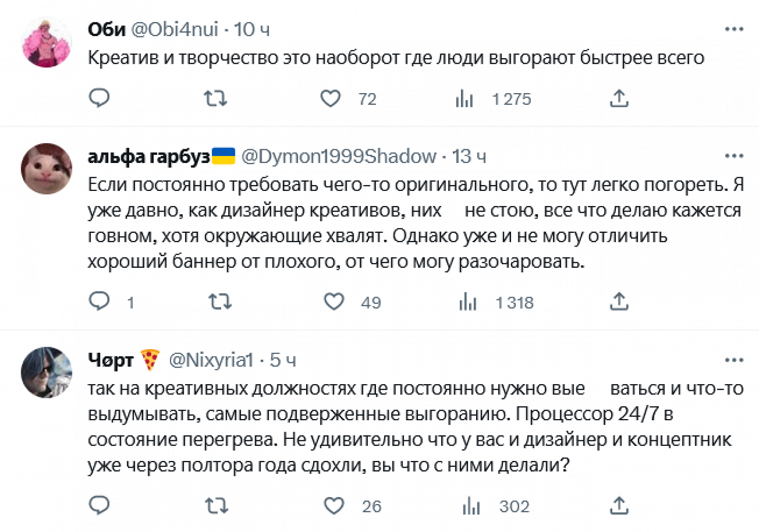Click the 13 ч timestamp
759x532 pixels.
coord(469,156)
